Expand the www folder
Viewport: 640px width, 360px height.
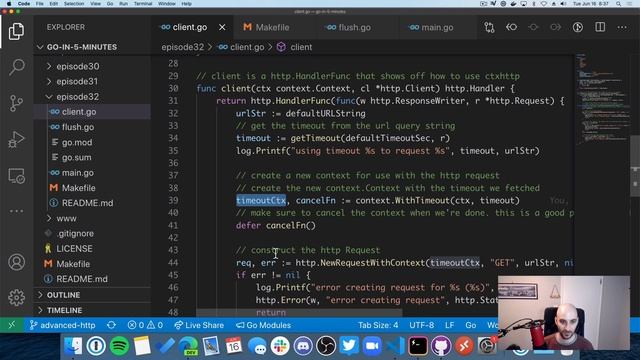(49, 218)
